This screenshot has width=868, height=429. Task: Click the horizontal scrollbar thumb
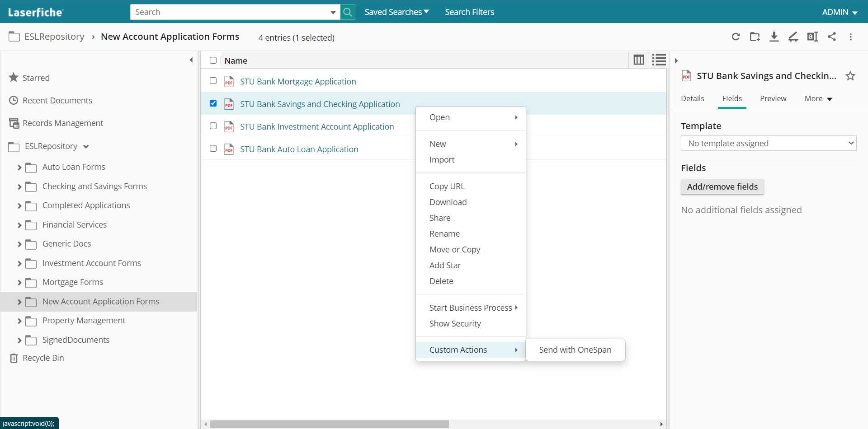pyautogui.click(x=329, y=424)
